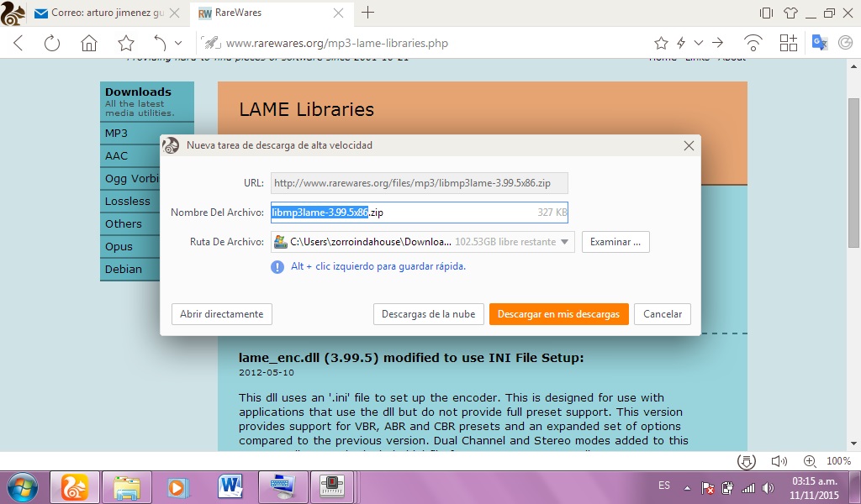
Task: Click the go forward arrow in address bar
Action: pyautogui.click(x=718, y=43)
